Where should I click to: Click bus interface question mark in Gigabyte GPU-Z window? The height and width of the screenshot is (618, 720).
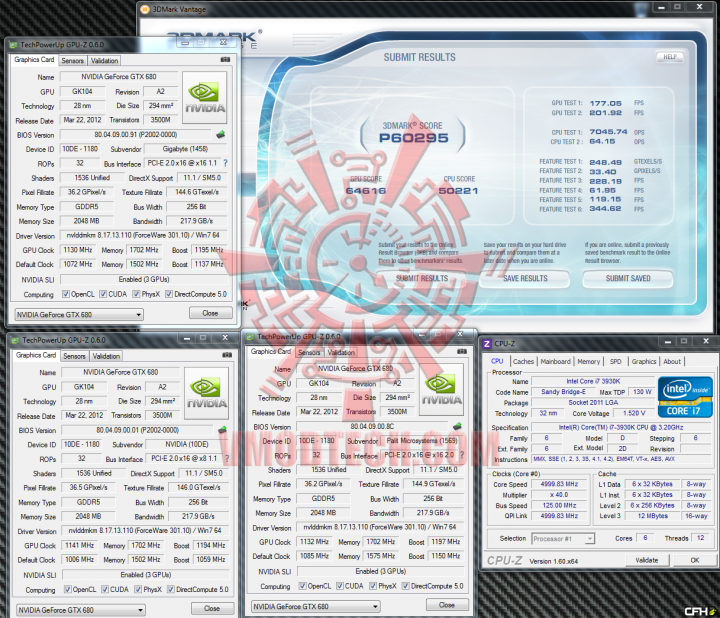225,163
